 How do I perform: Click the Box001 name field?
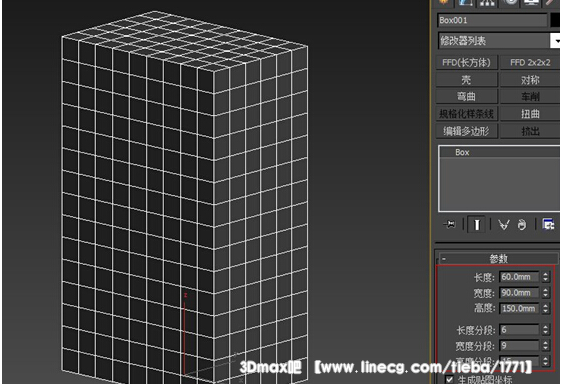pos(492,20)
